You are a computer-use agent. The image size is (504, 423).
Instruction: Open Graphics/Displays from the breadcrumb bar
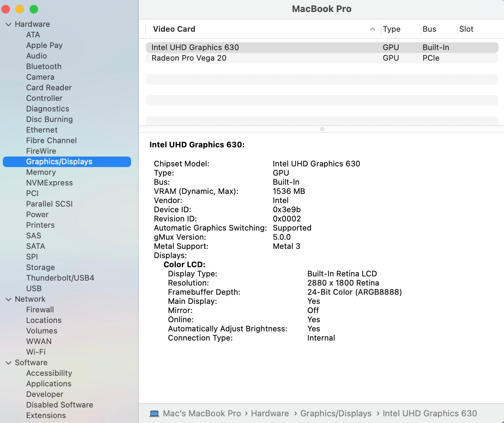[336, 413]
